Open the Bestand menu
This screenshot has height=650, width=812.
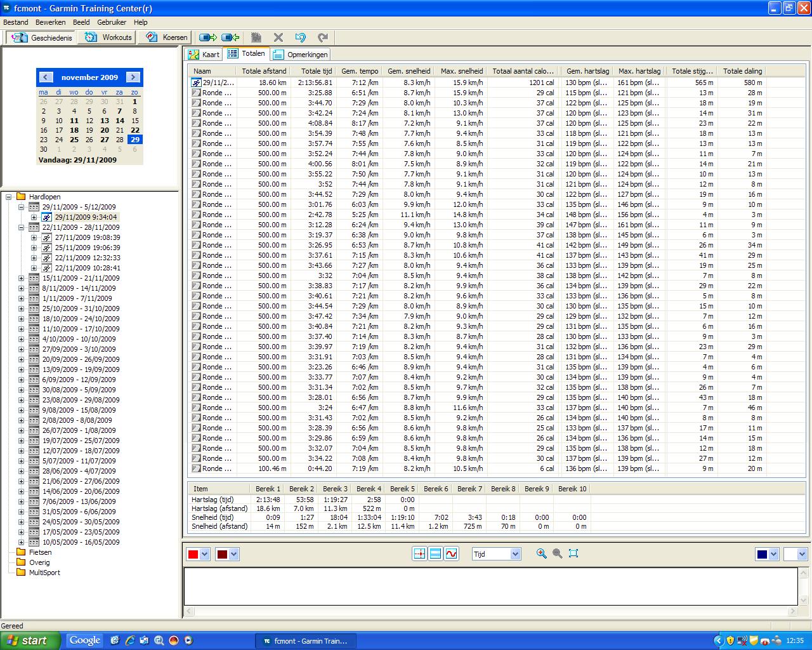click(x=16, y=22)
